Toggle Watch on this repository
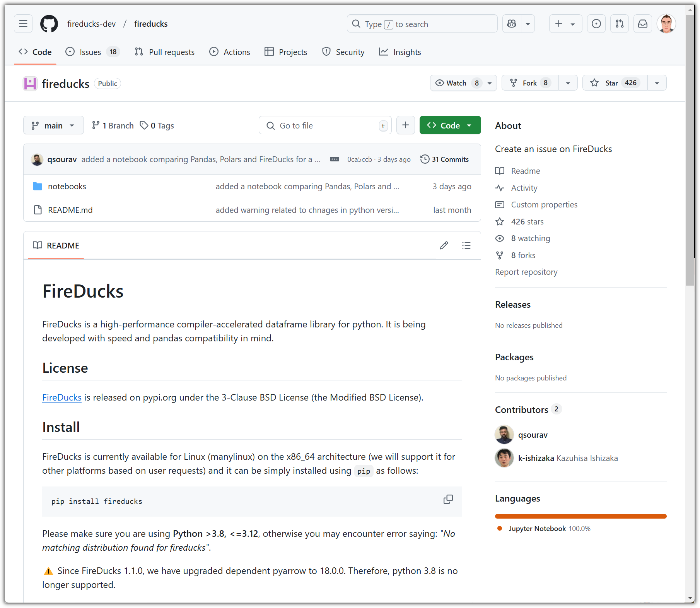Viewport: 700px width, 608px height. point(457,83)
